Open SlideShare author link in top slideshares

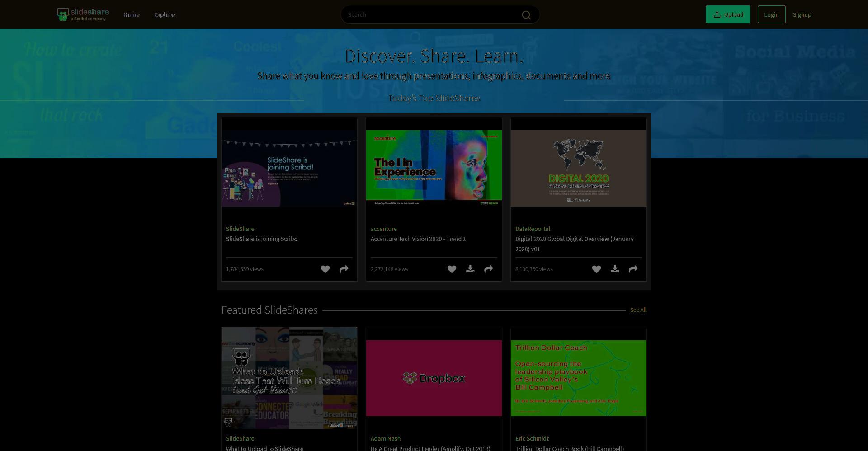point(240,229)
